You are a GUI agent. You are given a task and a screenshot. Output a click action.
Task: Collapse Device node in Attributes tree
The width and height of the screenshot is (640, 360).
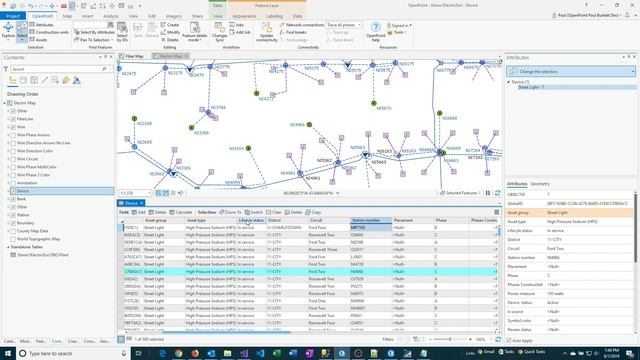tap(509, 82)
